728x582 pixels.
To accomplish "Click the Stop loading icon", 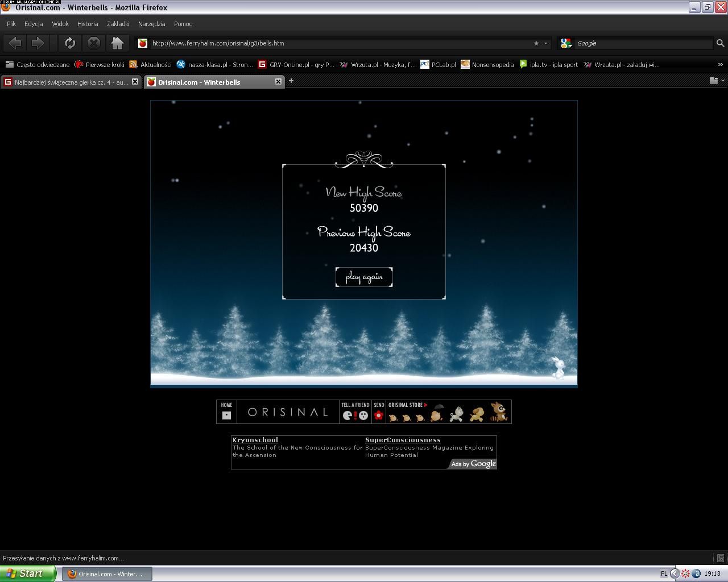I will (94, 43).
